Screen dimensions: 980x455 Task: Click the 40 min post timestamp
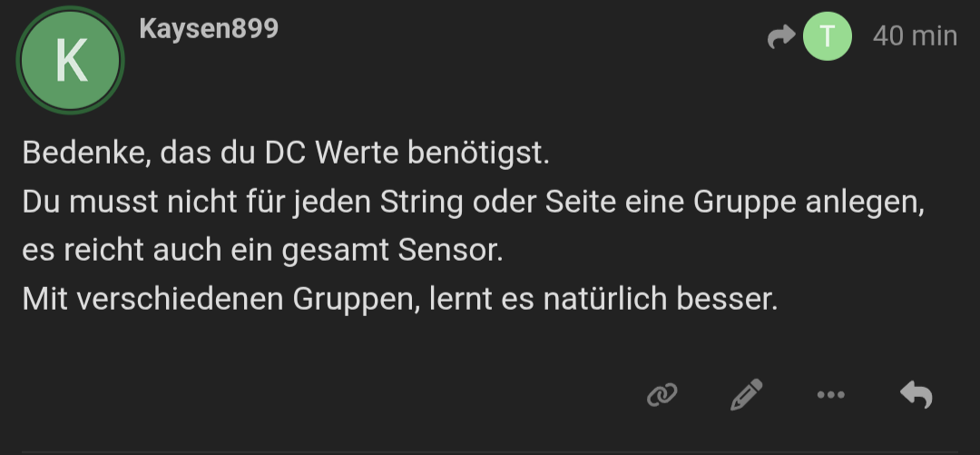tap(914, 36)
